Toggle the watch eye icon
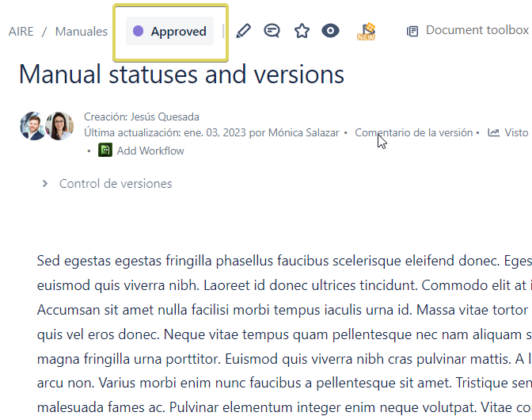Image resolution: width=532 pixels, height=420 pixels. 330,31
